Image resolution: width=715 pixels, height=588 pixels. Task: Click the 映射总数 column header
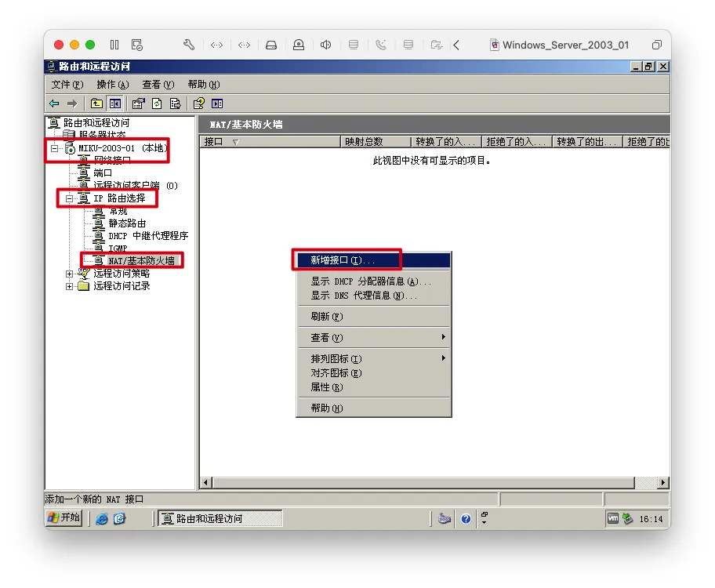tap(376, 142)
